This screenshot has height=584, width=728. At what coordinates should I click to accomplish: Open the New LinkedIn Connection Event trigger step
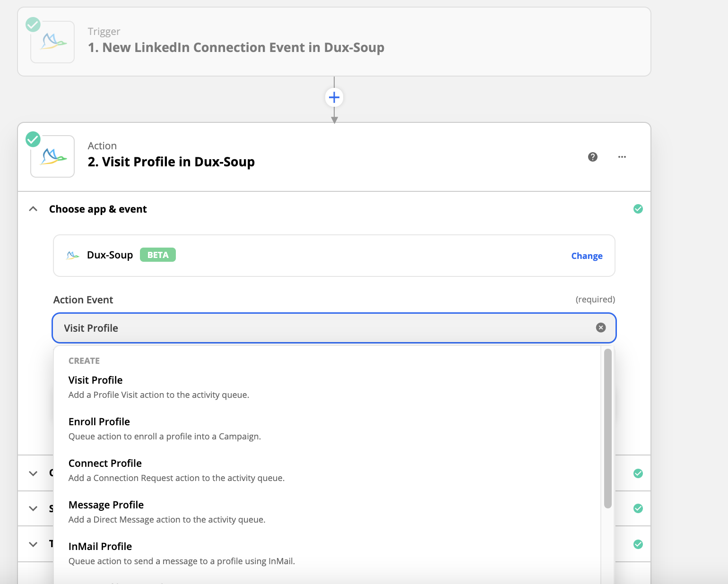pyautogui.click(x=334, y=42)
